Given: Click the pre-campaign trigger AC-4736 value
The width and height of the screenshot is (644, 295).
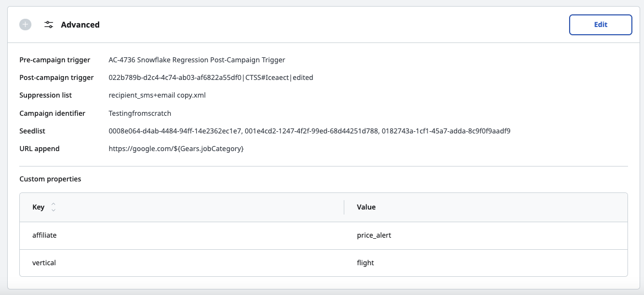Looking at the screenshot, I should [197, 60].
